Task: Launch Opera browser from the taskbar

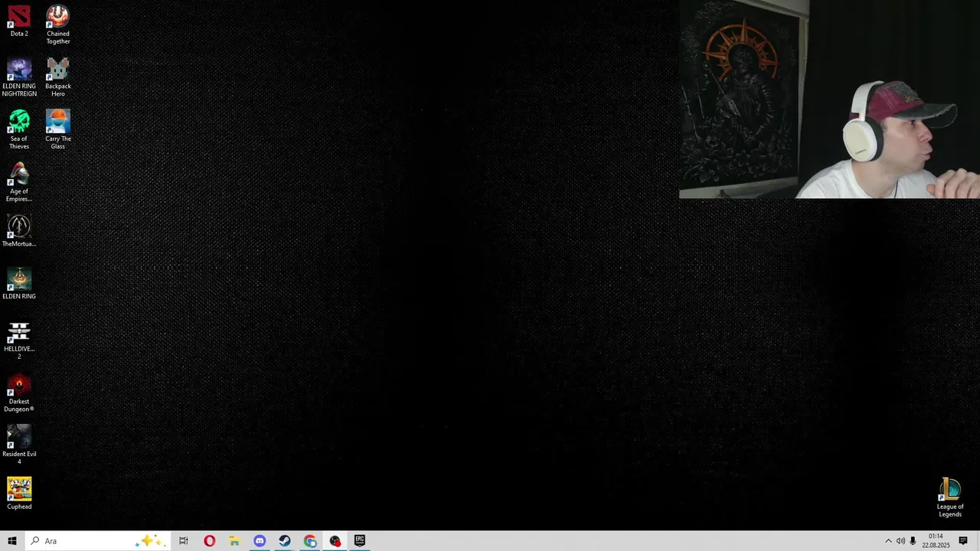Action: (209, 541)
